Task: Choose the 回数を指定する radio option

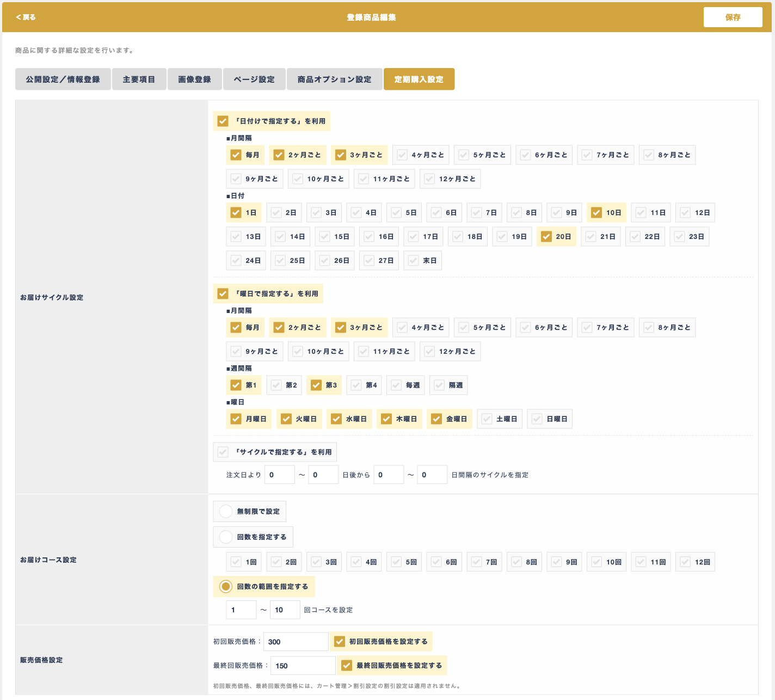Action: [226, 537]
